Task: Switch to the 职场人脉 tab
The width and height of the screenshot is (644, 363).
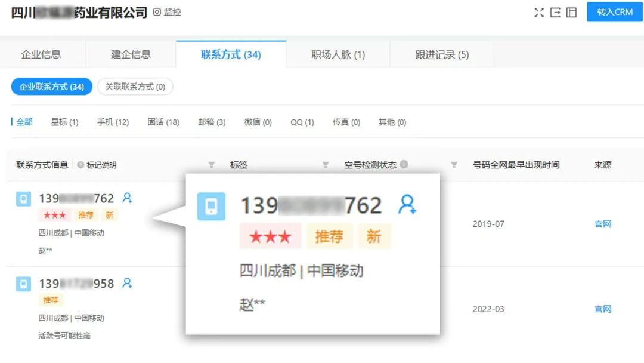Action: click(338, 54)
